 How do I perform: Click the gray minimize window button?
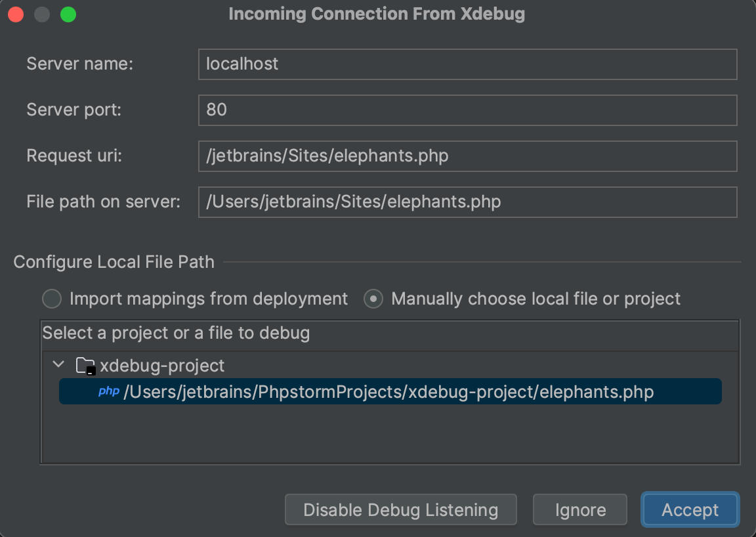(42, 14)
